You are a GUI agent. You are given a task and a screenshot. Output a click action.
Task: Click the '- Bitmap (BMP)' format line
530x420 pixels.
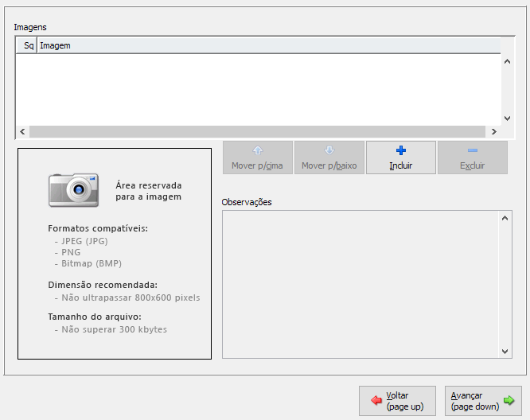[88, 263]
